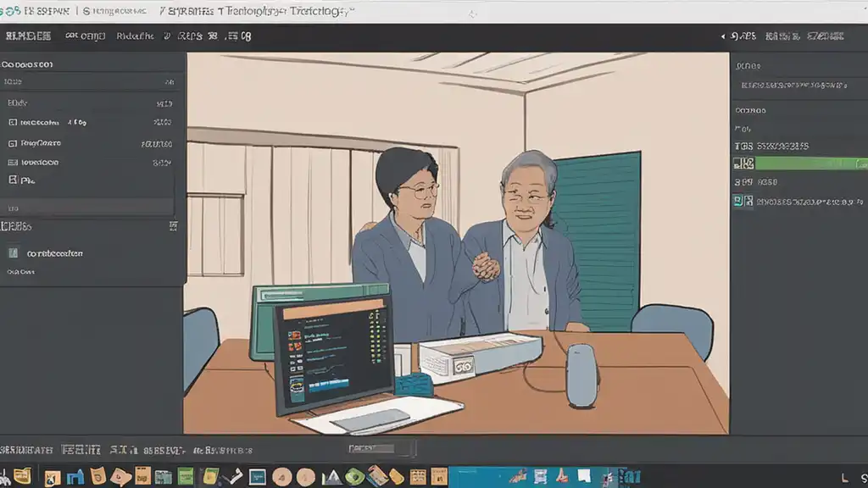Viewport: 868px width, 488px height.
Task: Click the green square taskbar icon
Action: click(186, 476)
